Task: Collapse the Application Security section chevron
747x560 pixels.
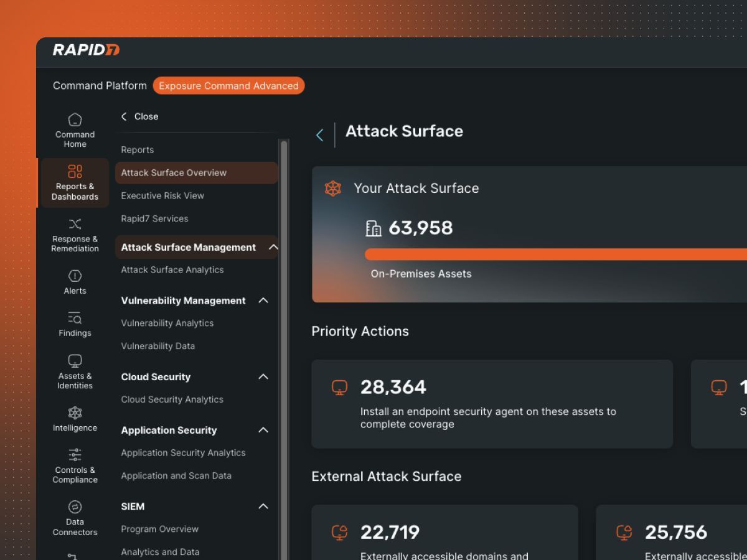Action: click(263, 430)
